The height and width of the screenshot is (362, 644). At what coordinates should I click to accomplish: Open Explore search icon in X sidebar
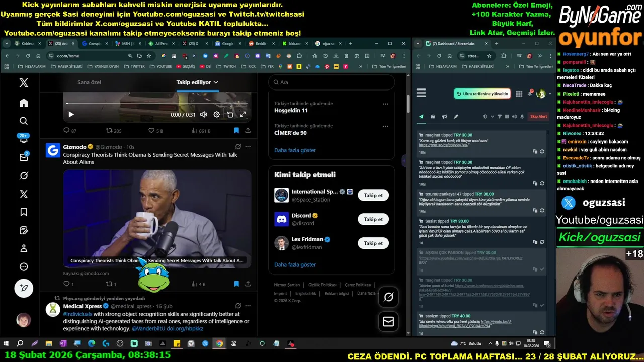tap(24, 121)
